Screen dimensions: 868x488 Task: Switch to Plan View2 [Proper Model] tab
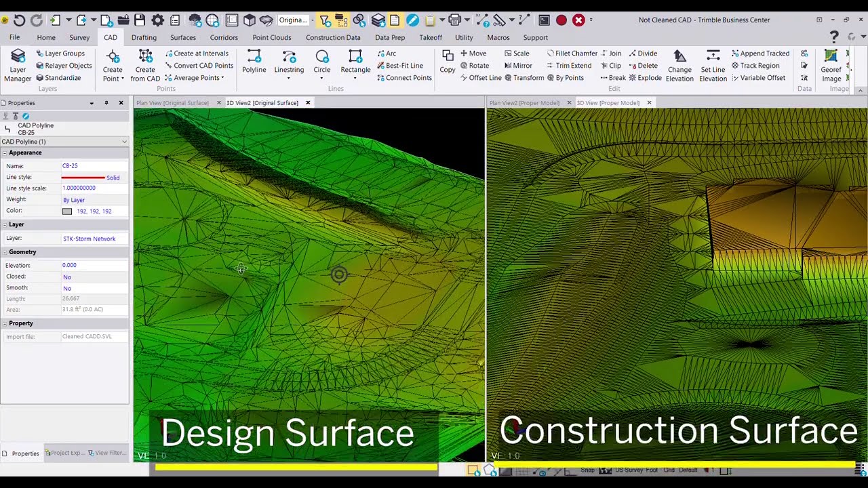pyautogui.click(x=524, y=103)
